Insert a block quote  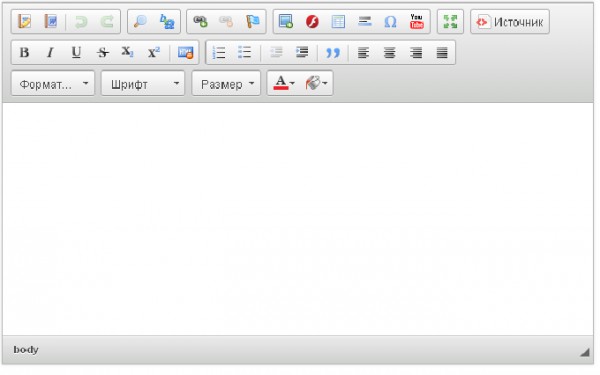pyautogui.click(x=333, y=52)
